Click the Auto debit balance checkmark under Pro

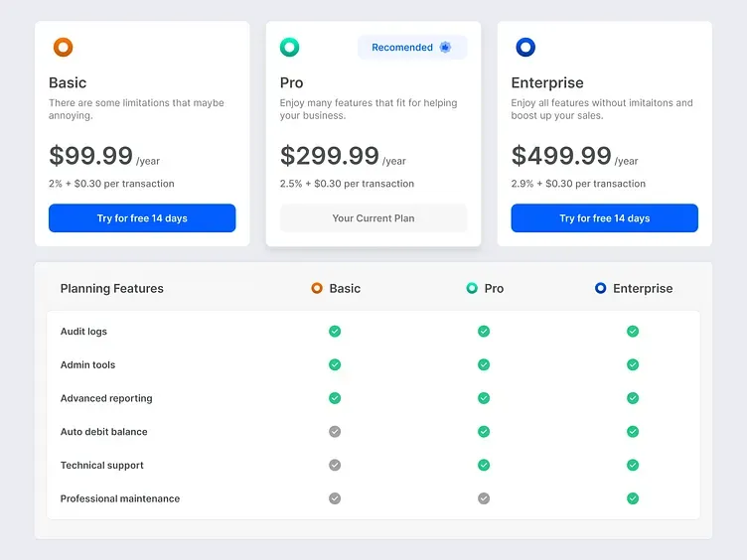[x=484, y=432]
